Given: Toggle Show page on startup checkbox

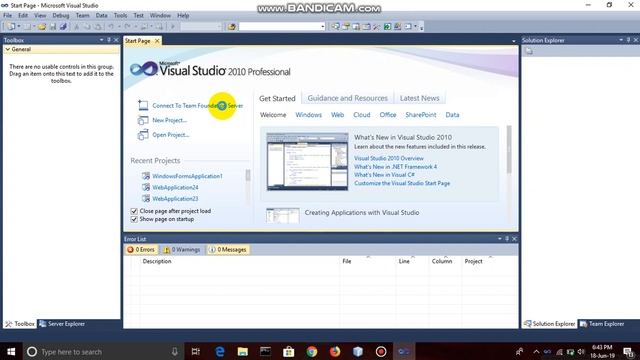Looking at the screenshot, I should pos(134,219).
